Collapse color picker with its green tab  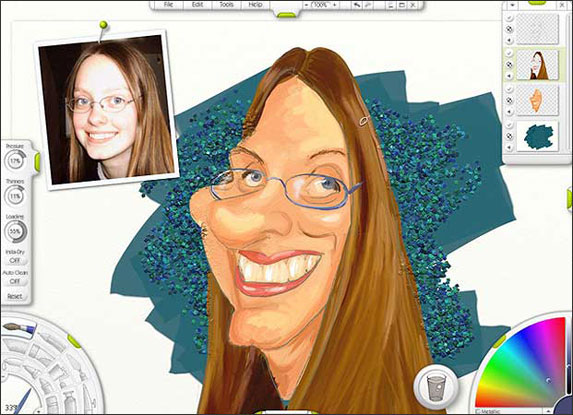[x=499, y=342]
